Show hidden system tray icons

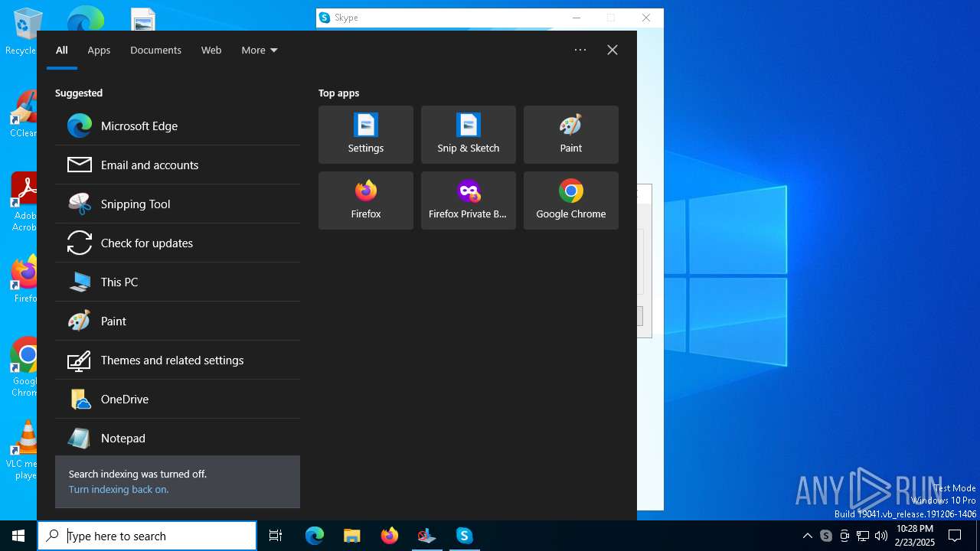coord(807,536)
